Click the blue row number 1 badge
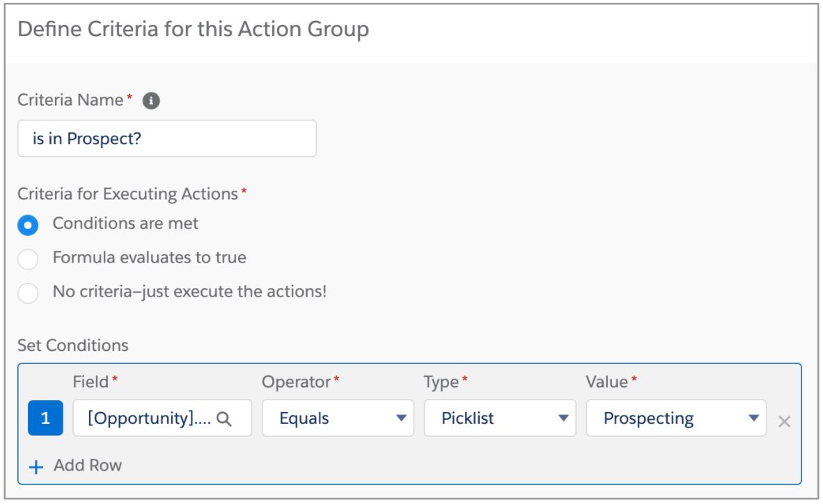The height and width of the screenshot is (504, 823). coord(45,418)
